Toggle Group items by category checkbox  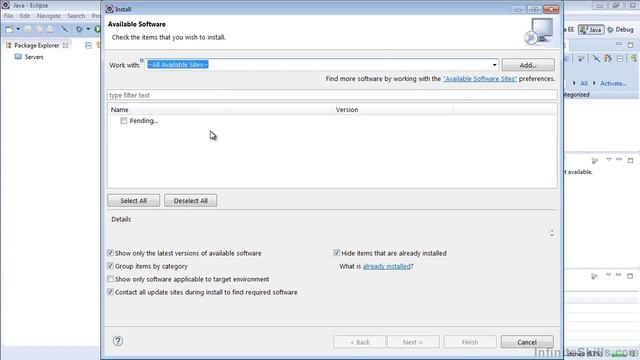point(110,266)
